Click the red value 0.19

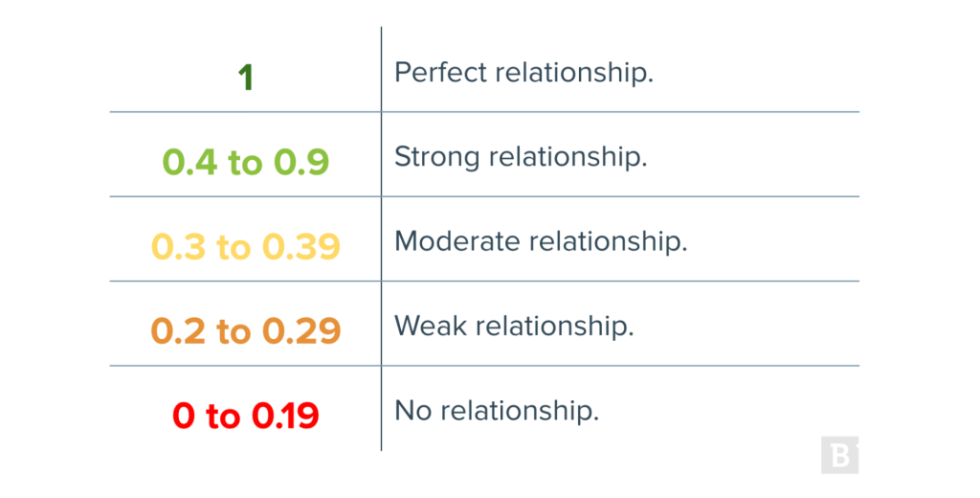coord(285,416)
